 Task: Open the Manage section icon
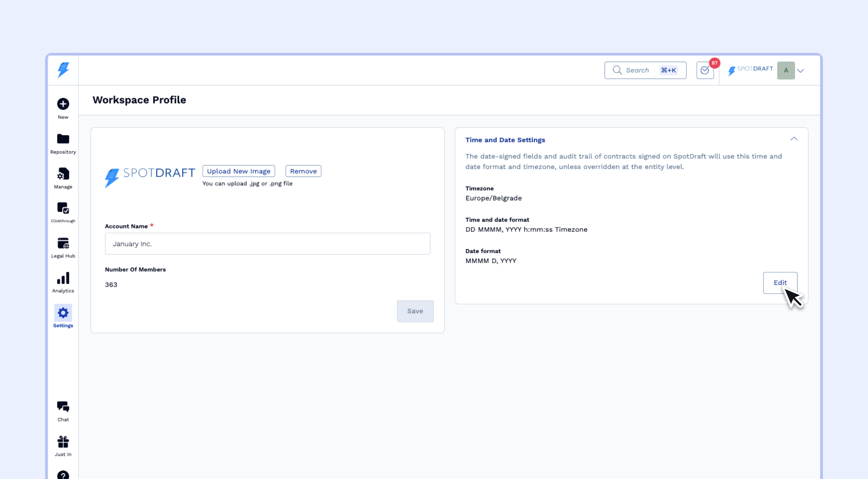click(63, 174)
